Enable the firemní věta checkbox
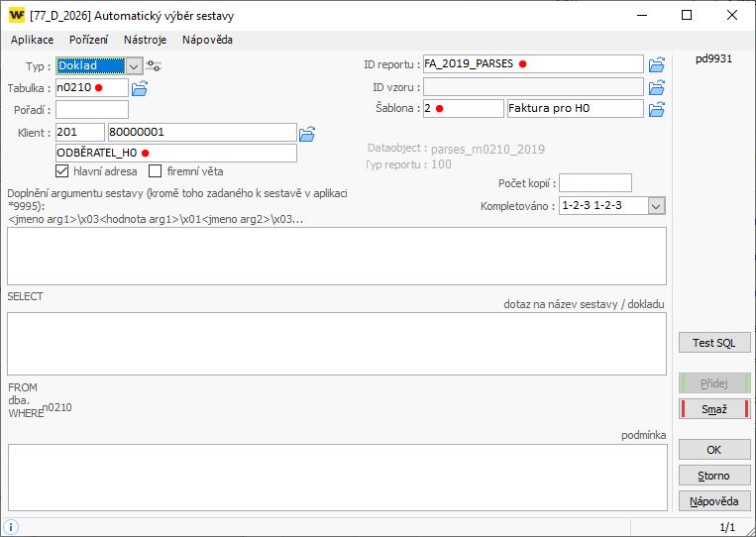This screenshot has height=537, width=756. [x=156, y=171]
